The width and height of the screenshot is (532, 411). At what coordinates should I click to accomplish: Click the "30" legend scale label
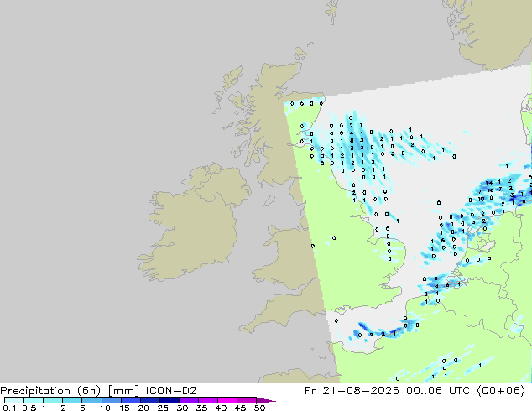click(x=182, y=408)
